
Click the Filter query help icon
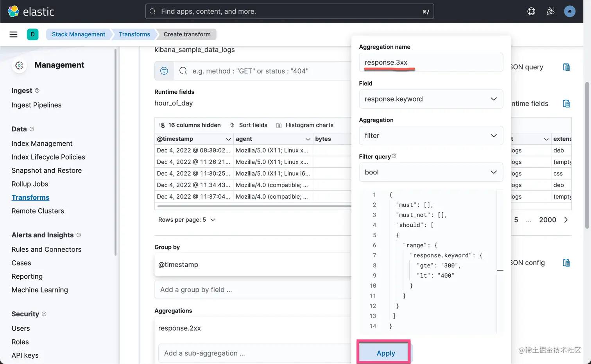pyautogui.click(x=394, y=156)
